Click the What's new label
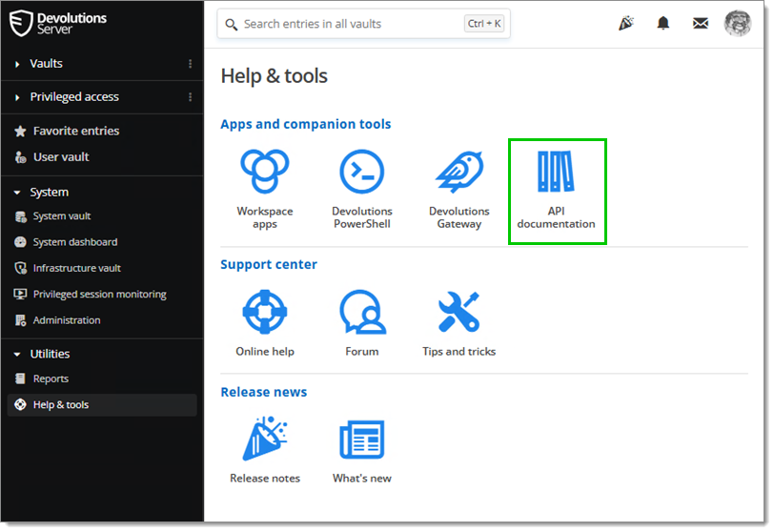This screenshot has width=774, height=532. coord(362,479)
